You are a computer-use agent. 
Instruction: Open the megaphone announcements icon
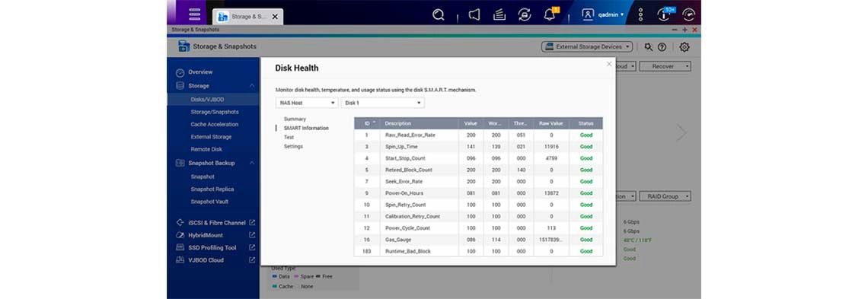click(474, 15)
